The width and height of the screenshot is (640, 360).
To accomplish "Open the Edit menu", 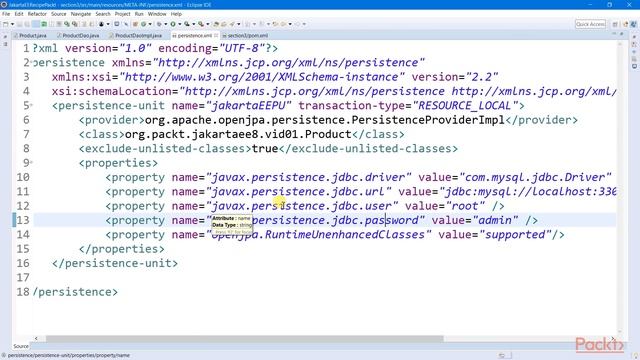I will pos(19,14).
